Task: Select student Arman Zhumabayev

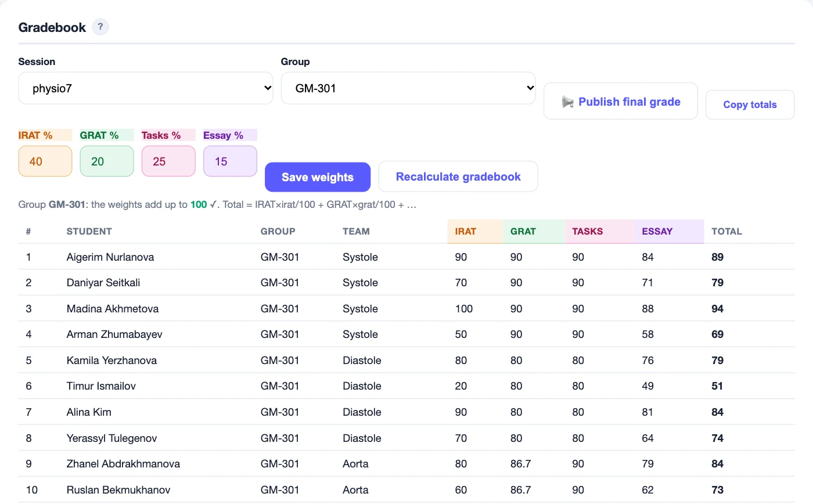Action: 114,334
